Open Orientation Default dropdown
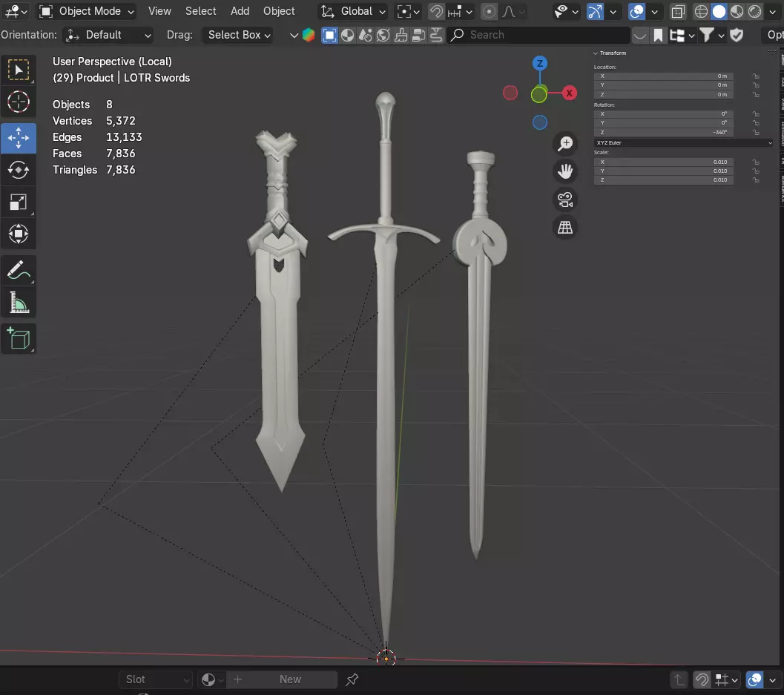 (x=108, y=35)
